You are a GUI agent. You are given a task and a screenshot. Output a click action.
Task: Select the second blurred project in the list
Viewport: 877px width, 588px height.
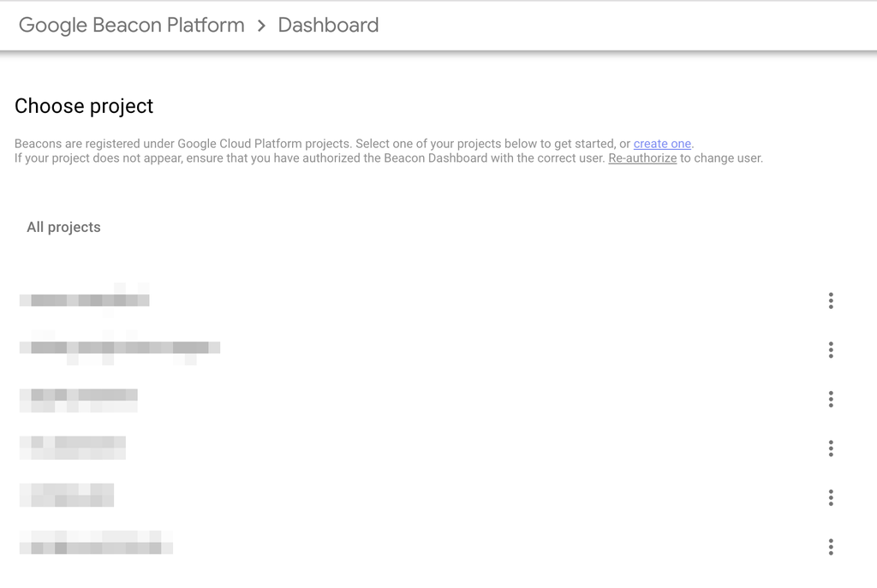pos(120,347)
